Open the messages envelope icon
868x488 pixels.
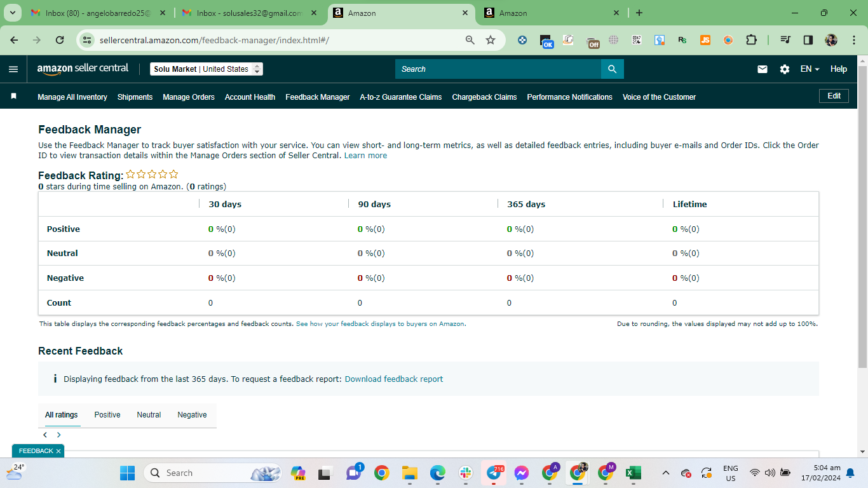763,69
